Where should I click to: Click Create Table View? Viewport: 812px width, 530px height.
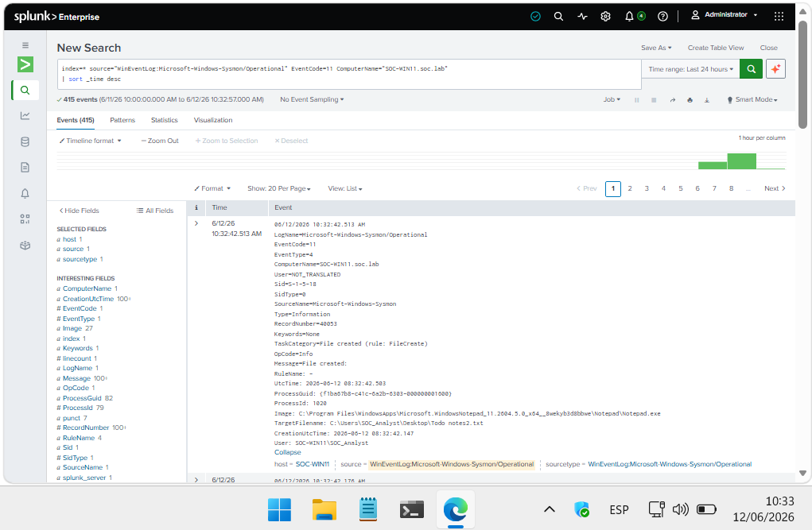point(716,48)
